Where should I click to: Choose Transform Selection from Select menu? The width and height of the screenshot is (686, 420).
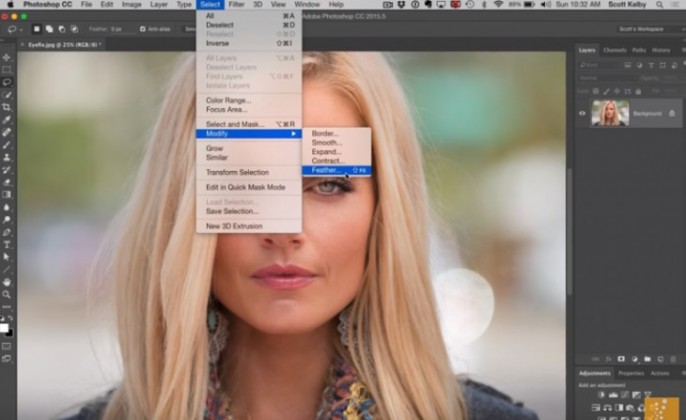pyautogui.click(x=237, y=172)
